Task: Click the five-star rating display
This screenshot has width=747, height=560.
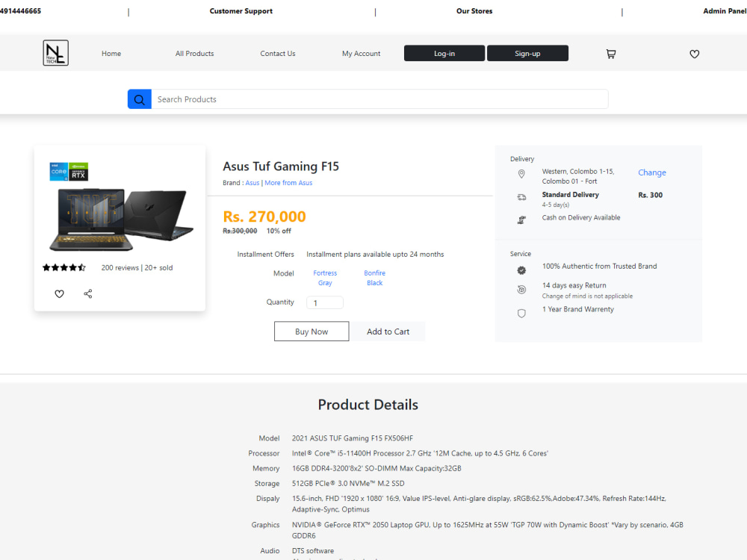Action: click(63, 267)
